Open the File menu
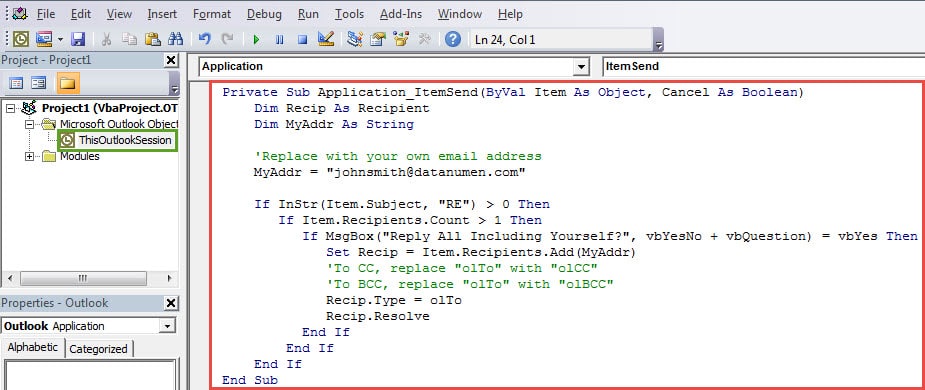This screenshot has width=925, height=390. [x=46, y=14]
